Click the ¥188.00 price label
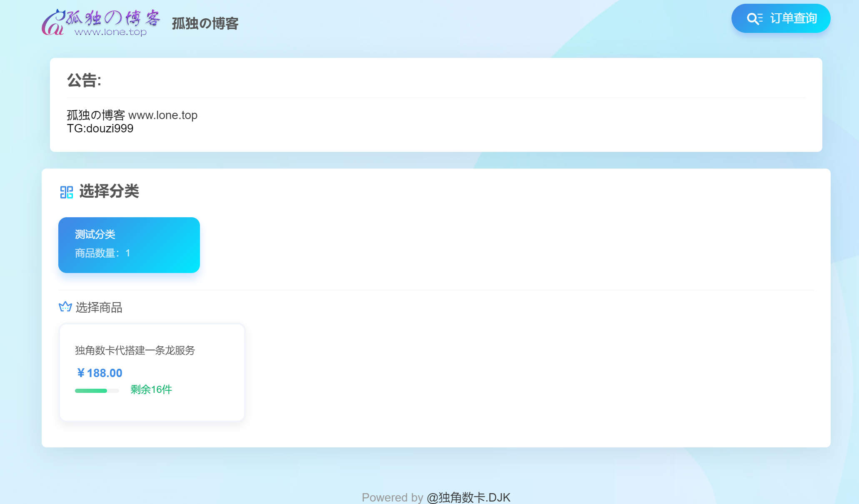Screen dimensions: 859x504 point(99,373)
